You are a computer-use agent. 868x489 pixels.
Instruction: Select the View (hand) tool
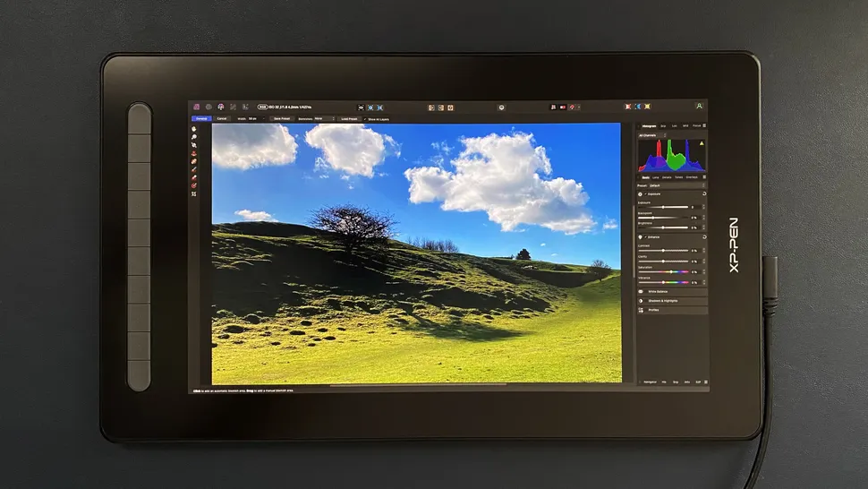pyautogui.click(x=193, y=129)
